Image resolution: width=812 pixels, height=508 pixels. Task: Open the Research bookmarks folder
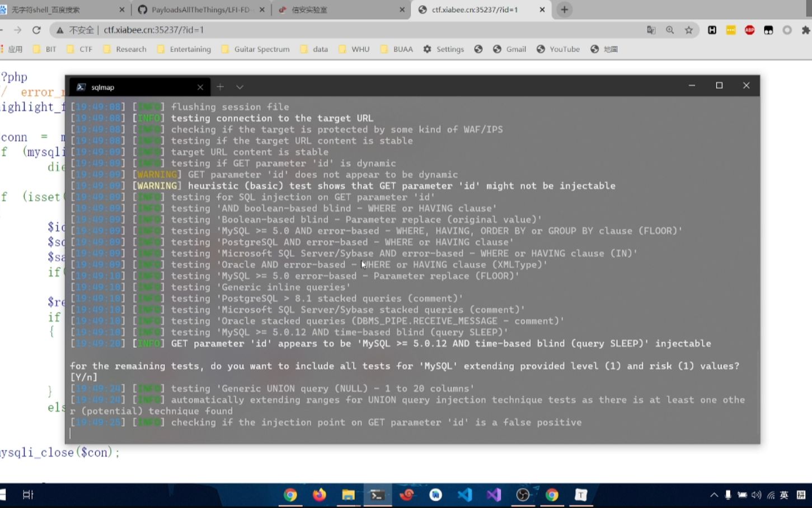125,49
